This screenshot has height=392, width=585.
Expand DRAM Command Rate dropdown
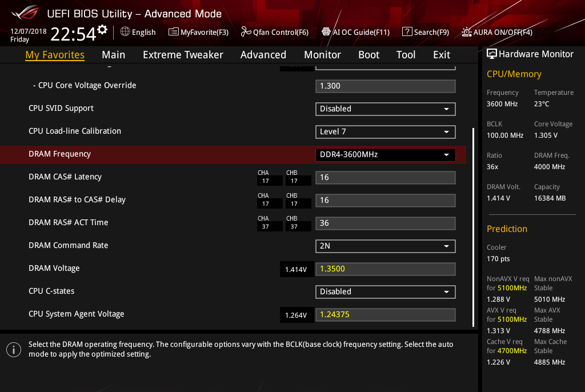coord(386,246)
